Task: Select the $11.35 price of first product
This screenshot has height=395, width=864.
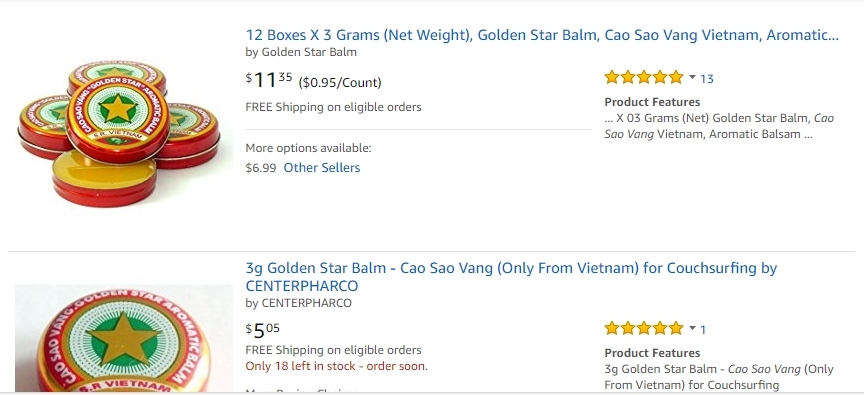Action: [x=269, y=80]
